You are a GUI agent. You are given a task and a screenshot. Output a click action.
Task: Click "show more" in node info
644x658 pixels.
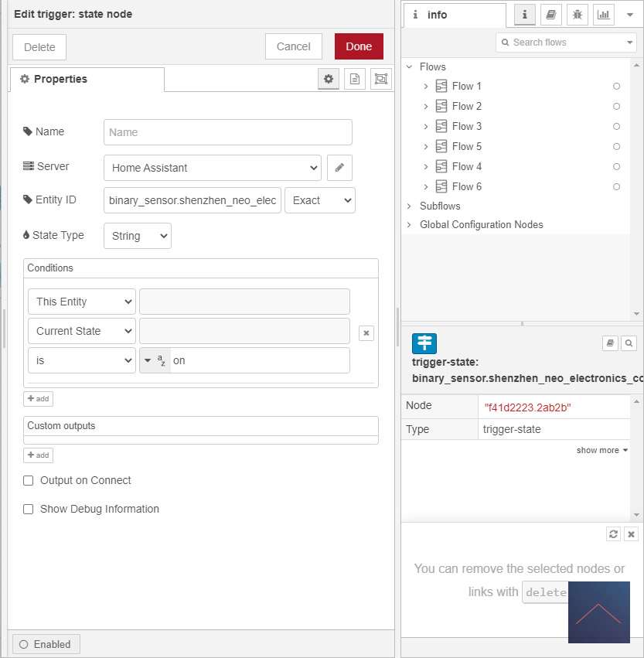point(601,450)
